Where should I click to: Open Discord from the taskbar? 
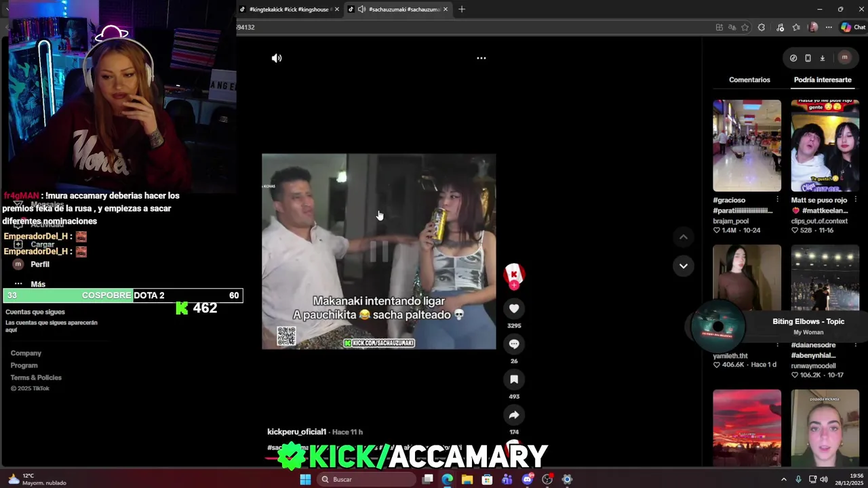pyautogui.click(x=528, y=479)
